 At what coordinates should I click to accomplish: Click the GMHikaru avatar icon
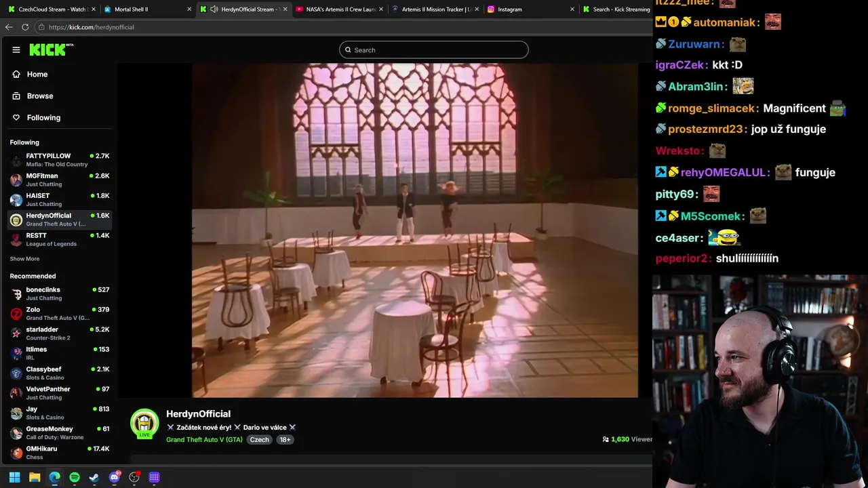[x=16, y=453]
